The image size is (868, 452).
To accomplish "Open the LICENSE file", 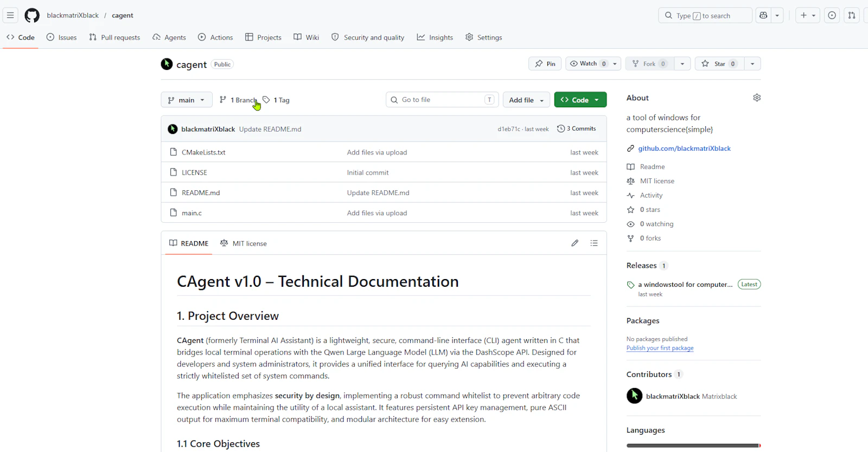I will 194,172.
